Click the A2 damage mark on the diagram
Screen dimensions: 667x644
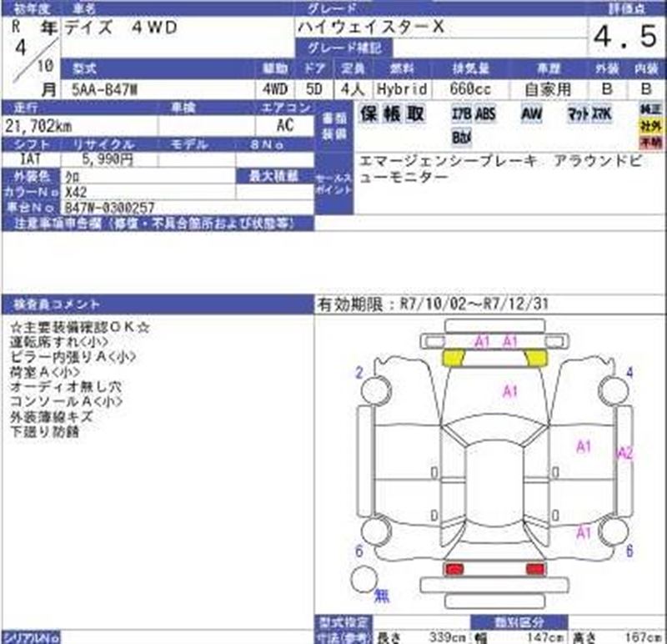[x=624, y=453]
